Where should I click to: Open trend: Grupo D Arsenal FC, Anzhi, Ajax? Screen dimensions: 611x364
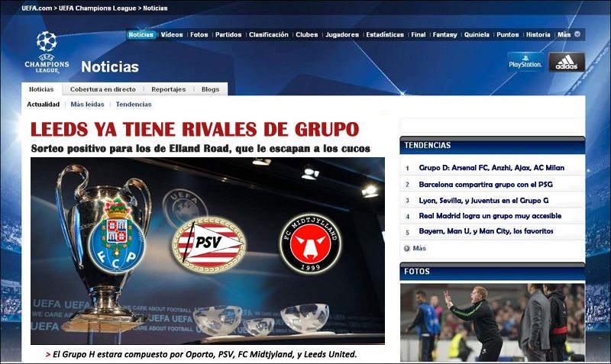(491, 168)
